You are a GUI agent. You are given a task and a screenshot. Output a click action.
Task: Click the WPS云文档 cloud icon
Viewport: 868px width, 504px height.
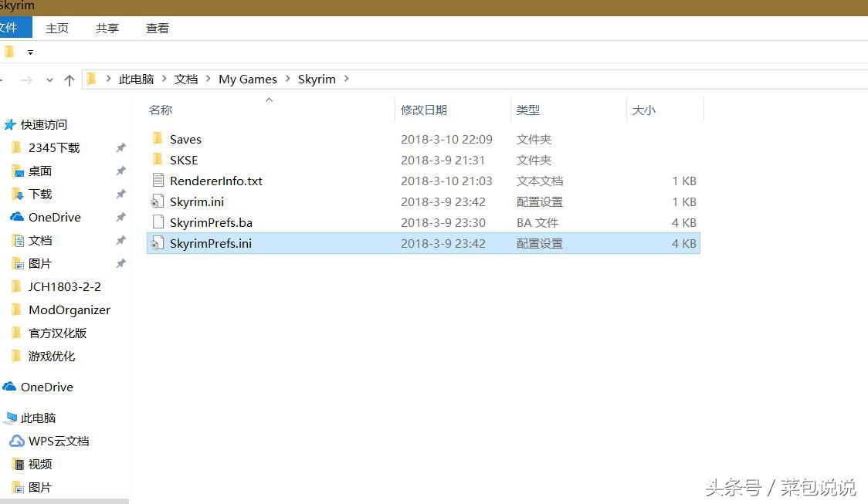(17, 441)
